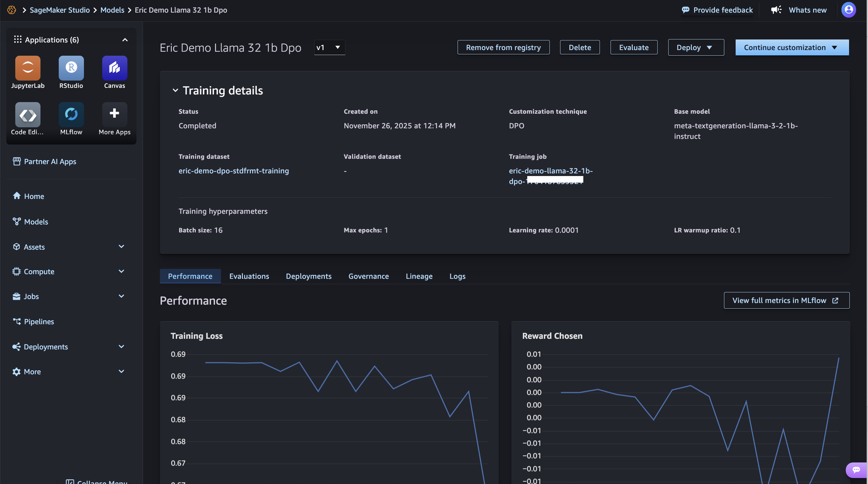Click the Customization technique value DPO
The height and width of the screenshot is (484, 868).
pos(516,126)
